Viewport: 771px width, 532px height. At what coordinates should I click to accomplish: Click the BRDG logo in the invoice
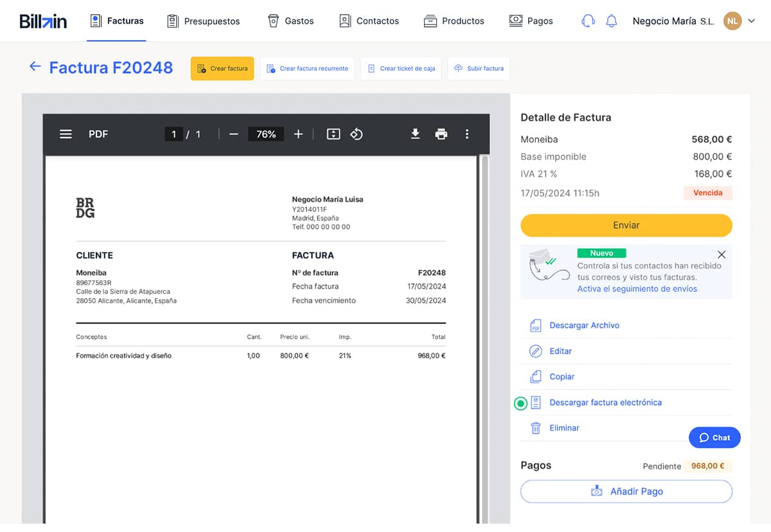85,208
